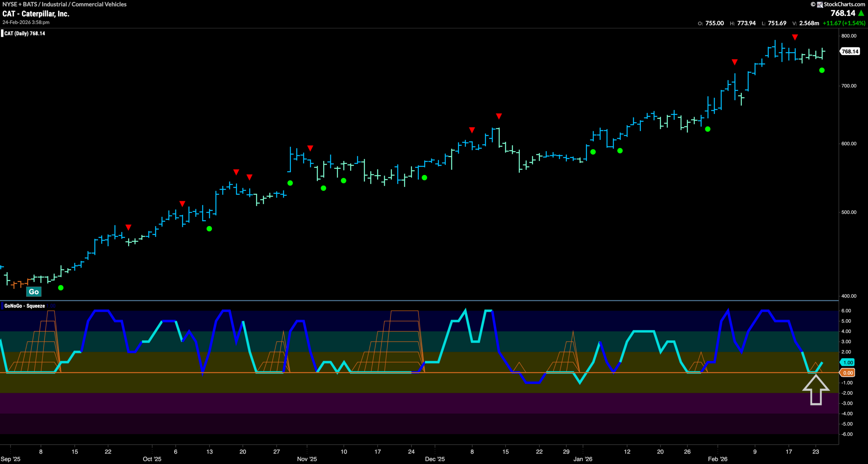868x464 pixels.
Task: Click the green dot marker near November 26
Action: tap(425, 178)
